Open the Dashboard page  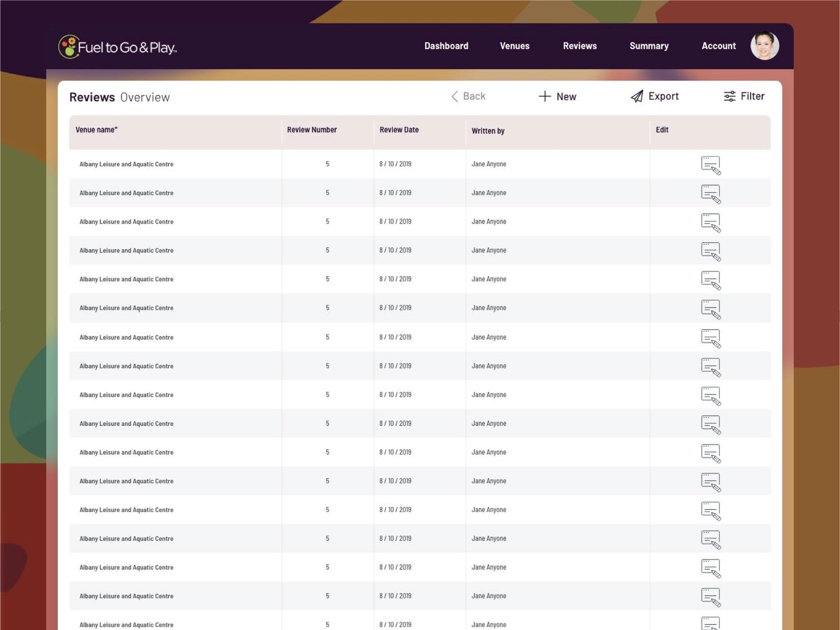pos(446,46)
